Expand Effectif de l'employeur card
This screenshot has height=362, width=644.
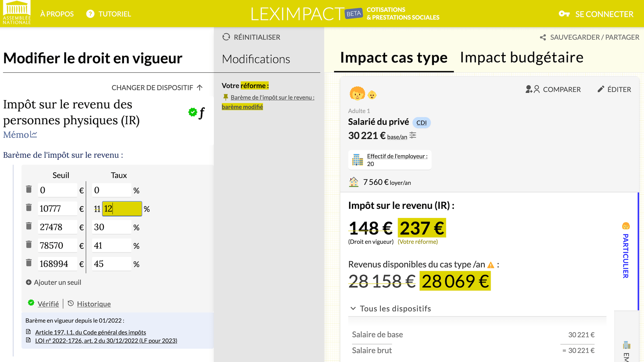point(390,160)
